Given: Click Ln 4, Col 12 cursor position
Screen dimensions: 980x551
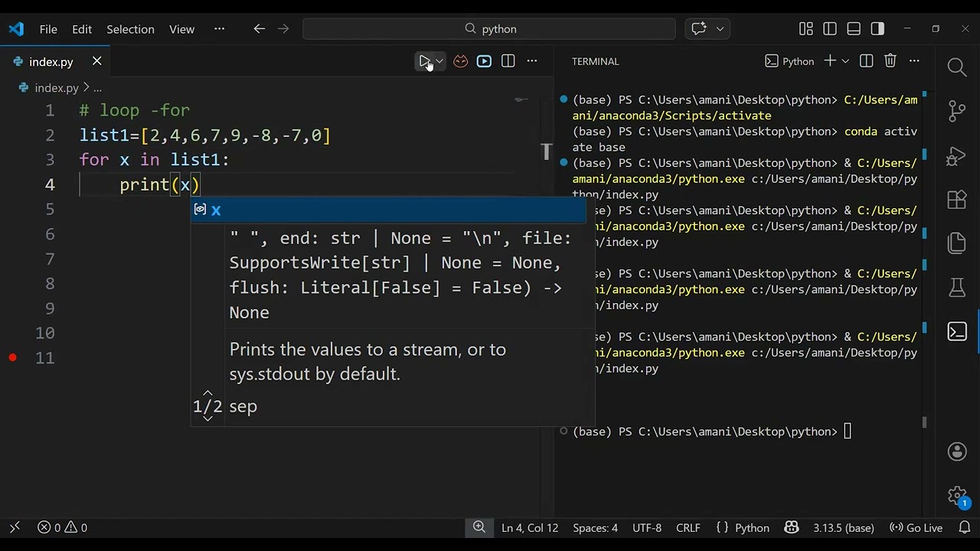Looking at the screenshot, I should (530, 527).
